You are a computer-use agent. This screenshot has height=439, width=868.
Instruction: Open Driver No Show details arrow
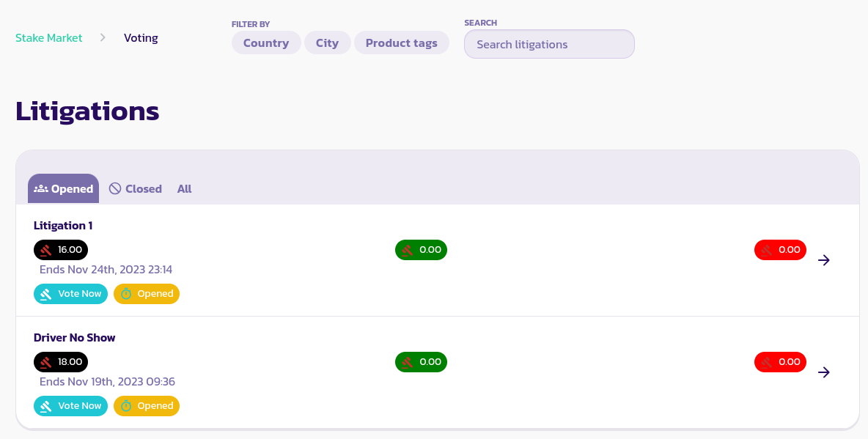[x=824, y=372]
